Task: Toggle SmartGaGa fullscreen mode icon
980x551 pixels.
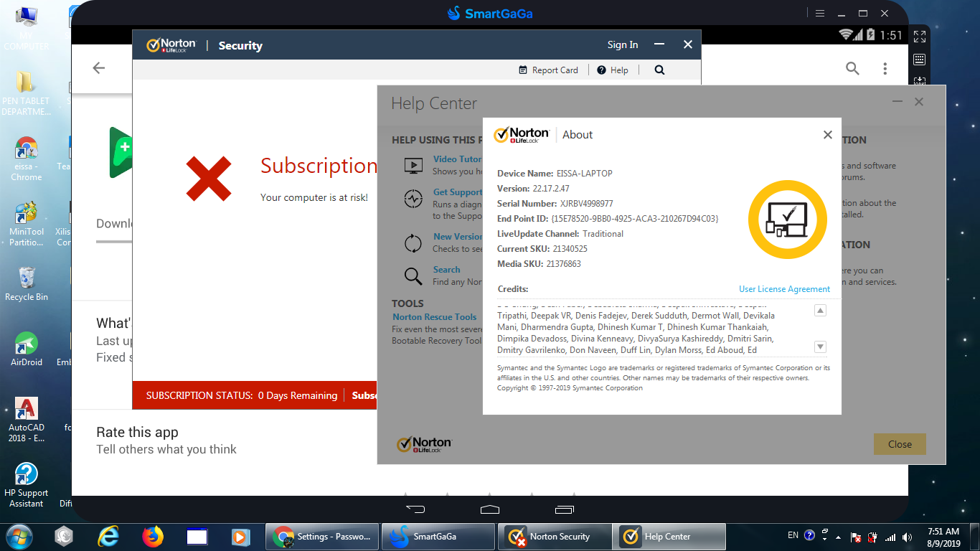Action: pos(920,36)
